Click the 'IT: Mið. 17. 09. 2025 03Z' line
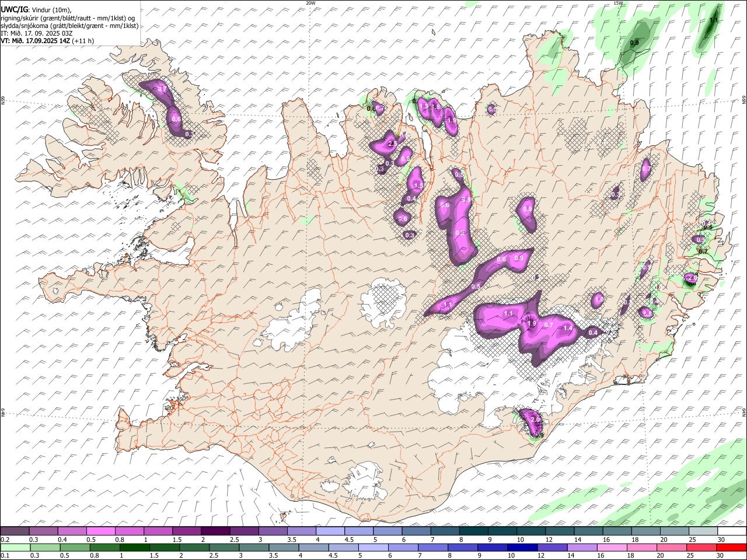Screen dimensions: 747x560 tap(37, 33)
